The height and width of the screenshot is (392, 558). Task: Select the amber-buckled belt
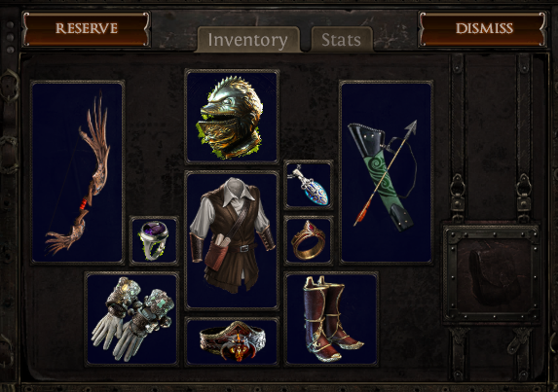(232, 341)
